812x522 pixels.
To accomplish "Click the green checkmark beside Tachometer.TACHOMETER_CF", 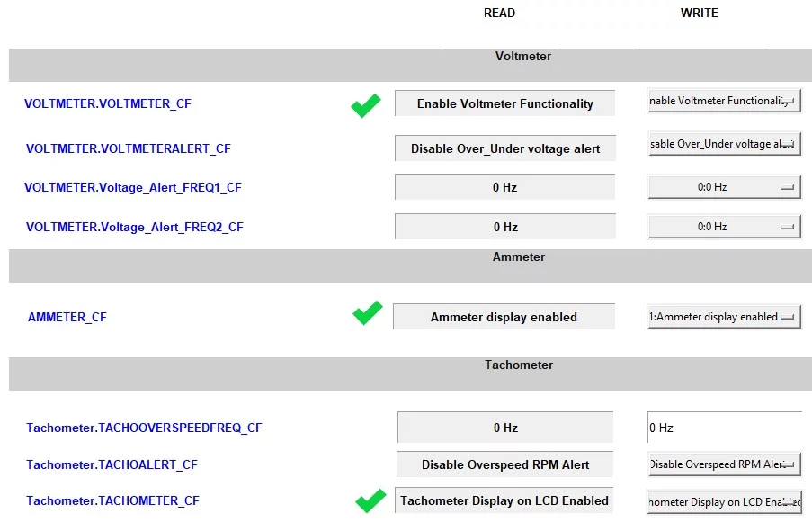I will 370,500.
